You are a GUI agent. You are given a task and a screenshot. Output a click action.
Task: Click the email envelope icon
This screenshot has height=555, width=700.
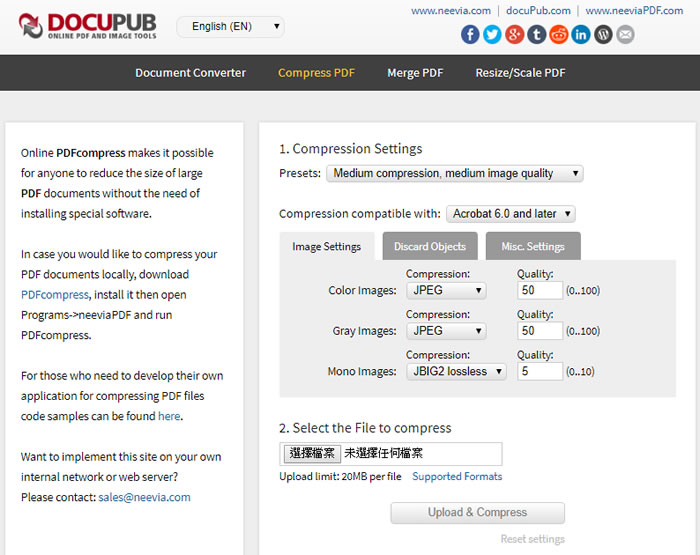pyautogui.click(x=625, y=34)
